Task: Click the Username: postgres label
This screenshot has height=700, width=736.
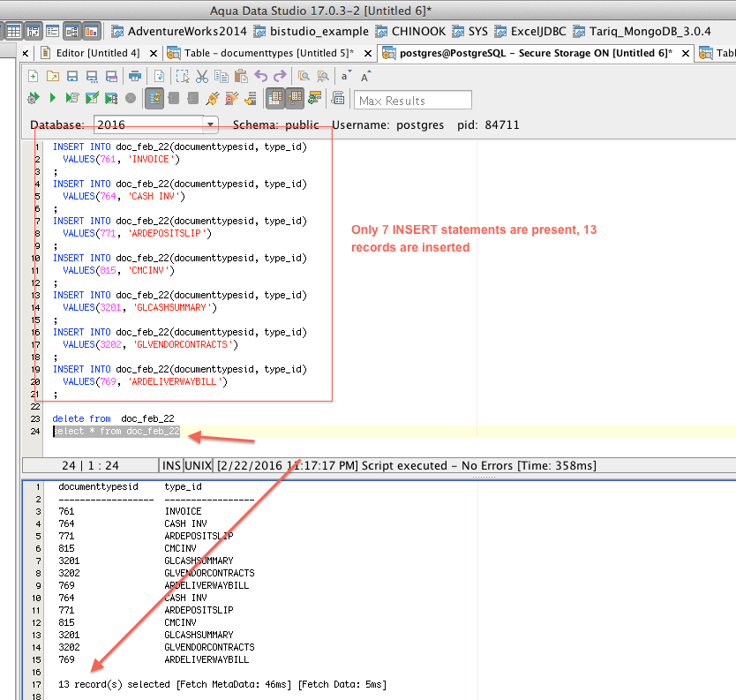Action: click(387, 124)
